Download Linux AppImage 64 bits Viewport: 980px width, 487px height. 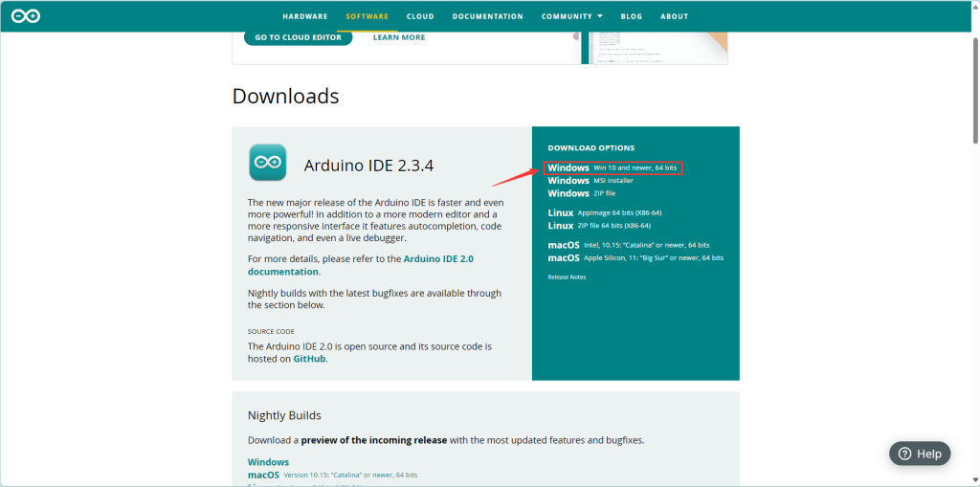pyautogui.click(x=605, y=212)
